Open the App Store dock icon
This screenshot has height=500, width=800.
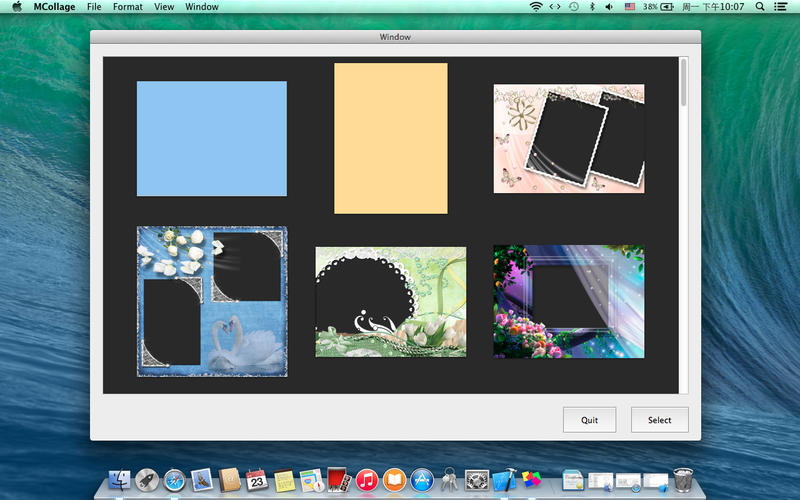click(x=421, y=480)
